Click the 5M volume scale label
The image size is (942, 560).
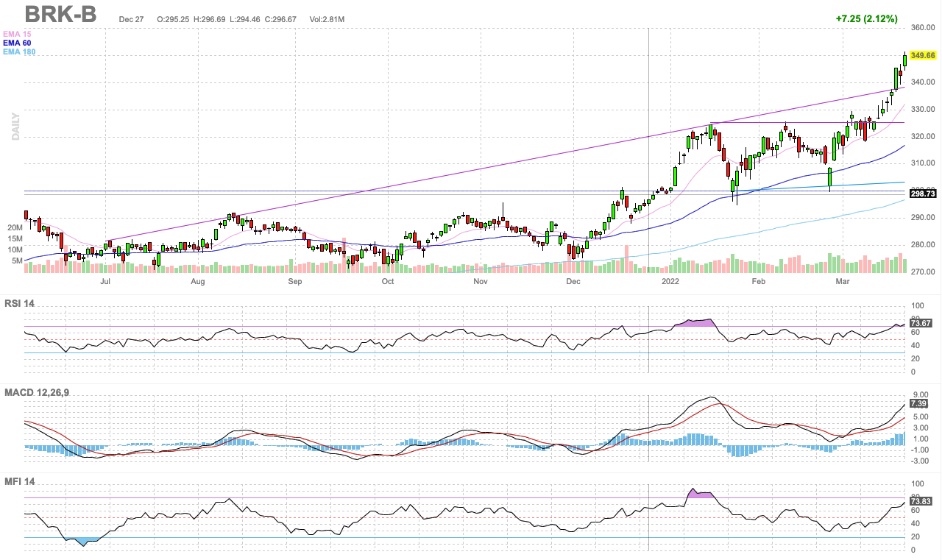(x=17, y=260)
